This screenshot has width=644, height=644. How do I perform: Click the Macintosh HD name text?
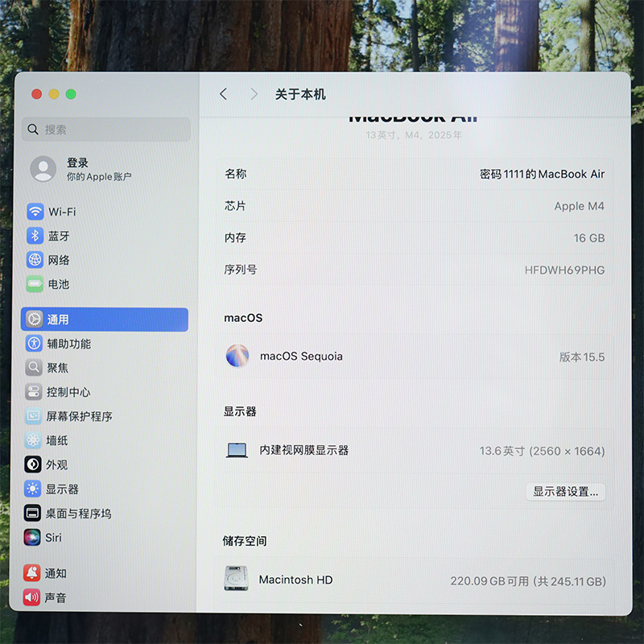[295, 580]
